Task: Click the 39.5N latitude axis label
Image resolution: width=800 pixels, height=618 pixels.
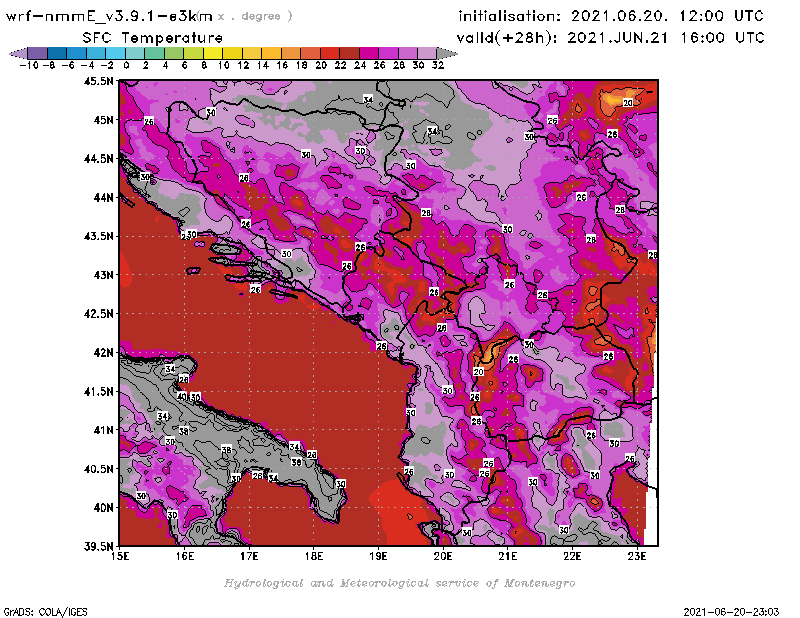Action: tap(98, 547)
